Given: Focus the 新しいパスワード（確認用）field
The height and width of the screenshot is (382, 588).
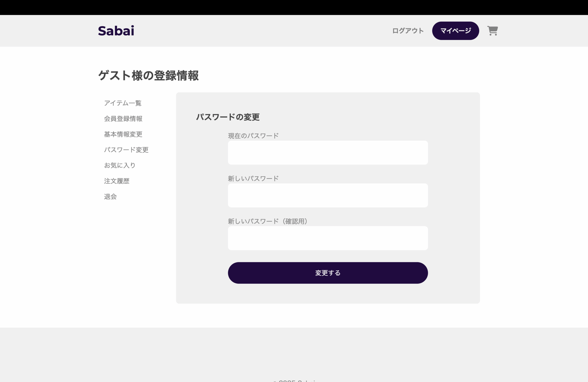Looking at the screenshot, I should 328,238.
